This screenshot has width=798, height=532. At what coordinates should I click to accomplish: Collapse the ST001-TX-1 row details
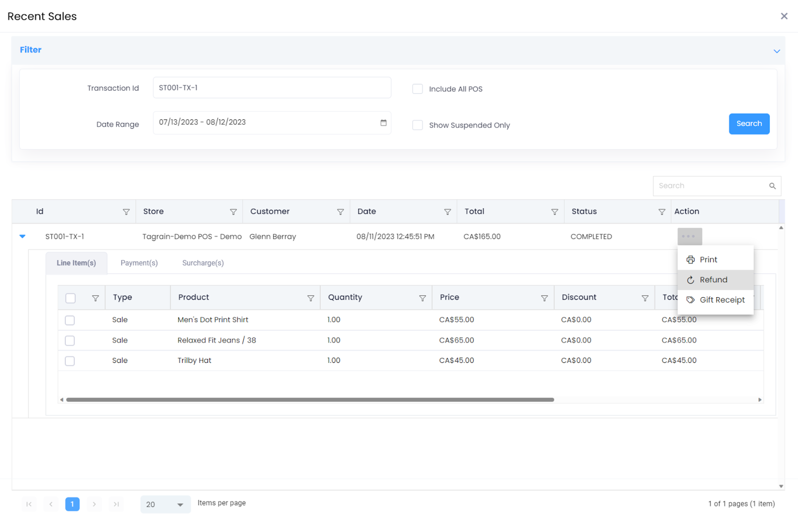(22, 236)
